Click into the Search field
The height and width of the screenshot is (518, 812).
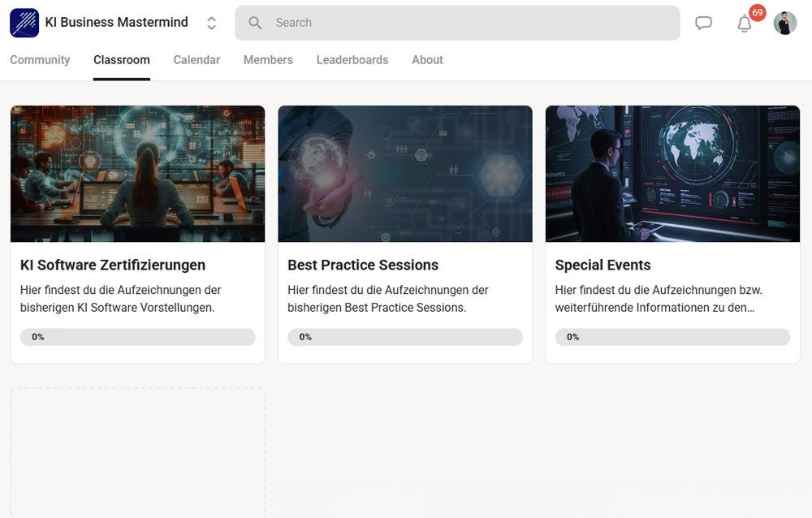tap(457, 23)
